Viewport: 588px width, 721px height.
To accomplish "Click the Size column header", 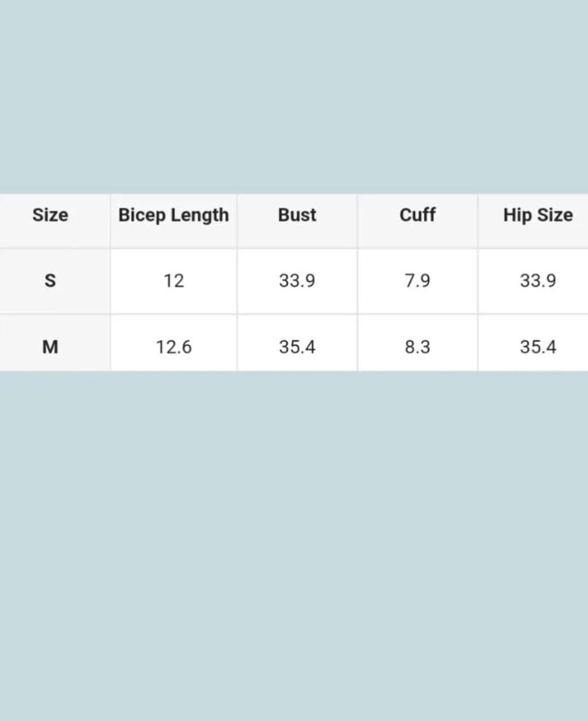I will click(x=50, y=215).
